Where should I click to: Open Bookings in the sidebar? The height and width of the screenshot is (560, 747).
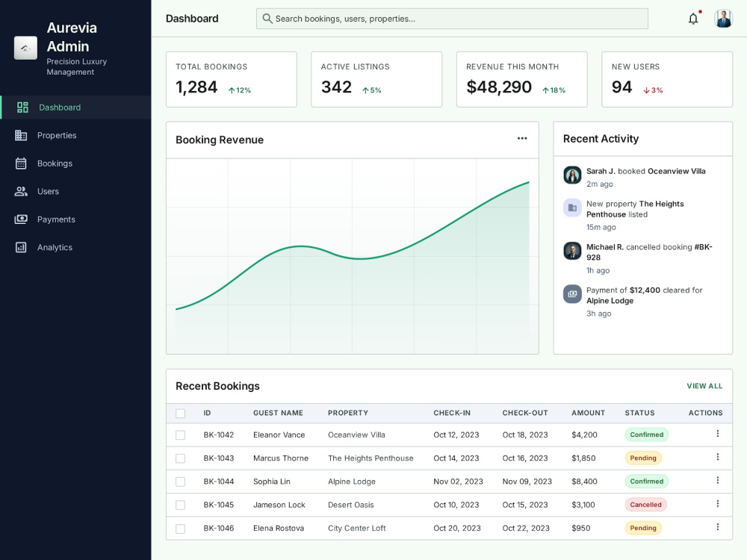click(75, 164)
